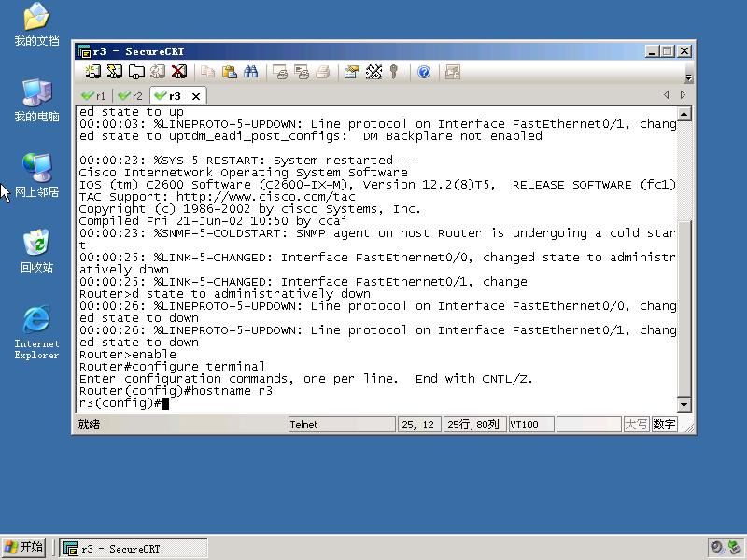Screen dimensions: 747x560
Task: Click the grayed Reconnect icon
Action: [x=158, y=72]
